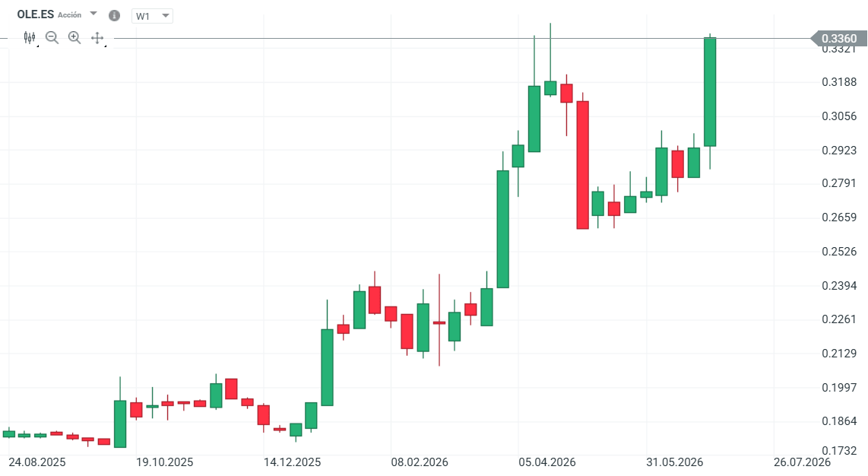Expand the OLE.ES symbol dropdown arrow

[93, 13]
